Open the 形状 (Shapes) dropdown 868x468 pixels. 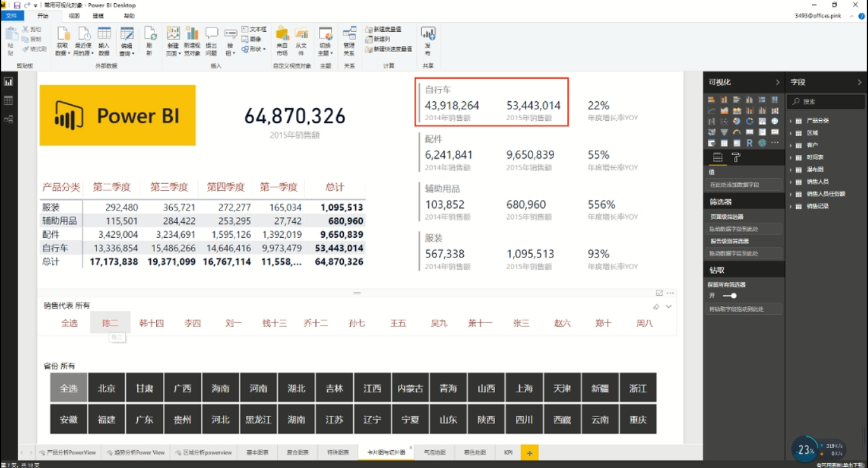pos(254,49)
